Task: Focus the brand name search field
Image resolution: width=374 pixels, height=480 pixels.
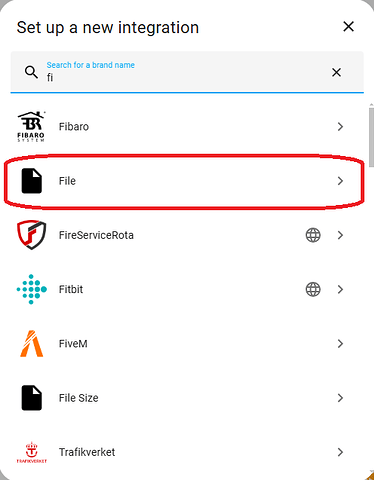Action: (187, 72)
